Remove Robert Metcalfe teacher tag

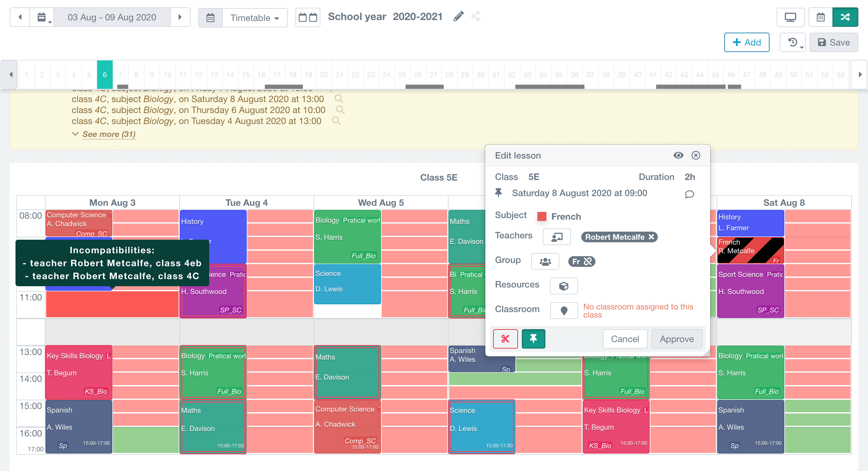click(x=651, y=237)
